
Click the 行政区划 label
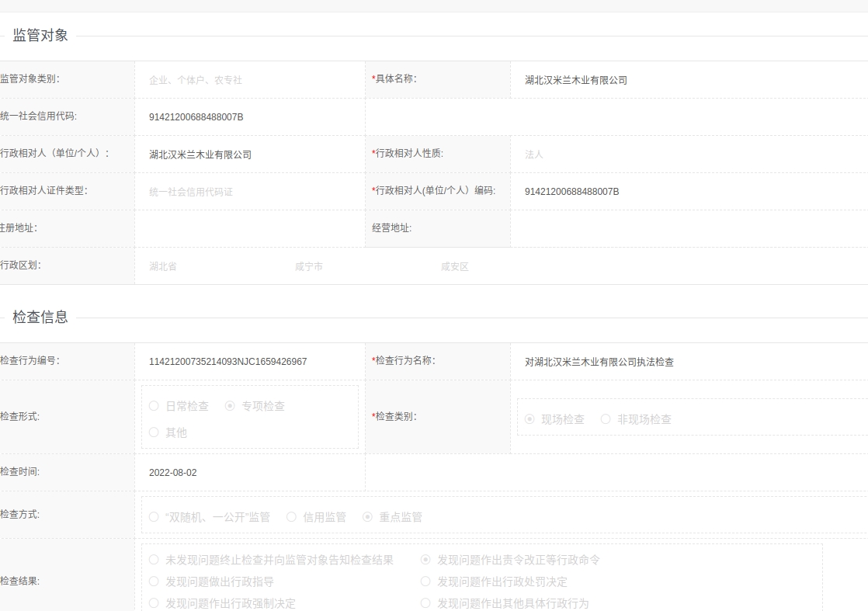pos(20,265)
